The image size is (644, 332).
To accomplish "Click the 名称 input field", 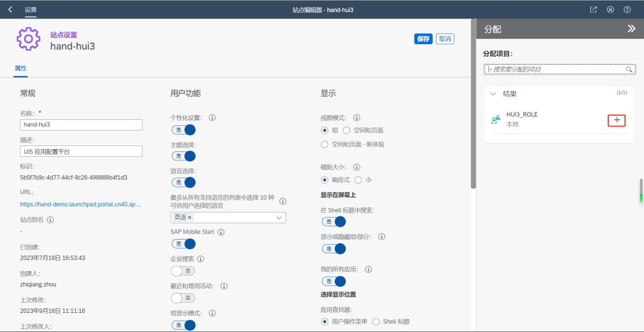I will [81, 125].
